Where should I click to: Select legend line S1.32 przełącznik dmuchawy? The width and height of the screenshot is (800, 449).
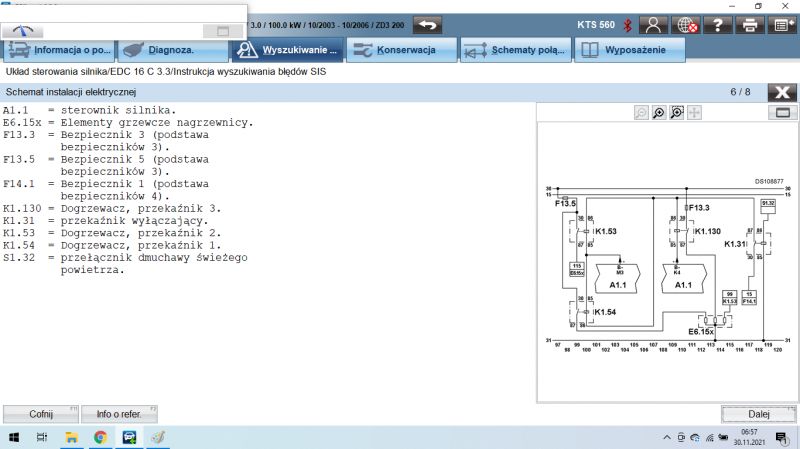click(x=125, y=264)
